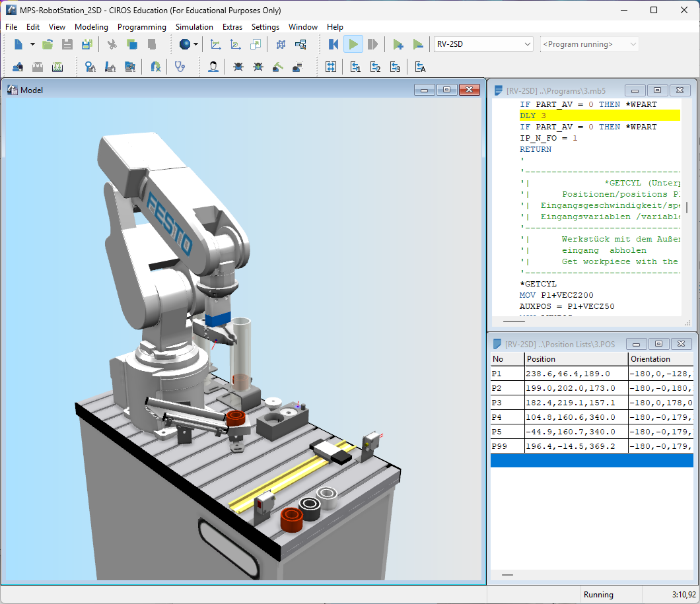Viewport: 700px width, 604px height.
Task: Click the magnifier over robot icon
Action: [90, 67]
